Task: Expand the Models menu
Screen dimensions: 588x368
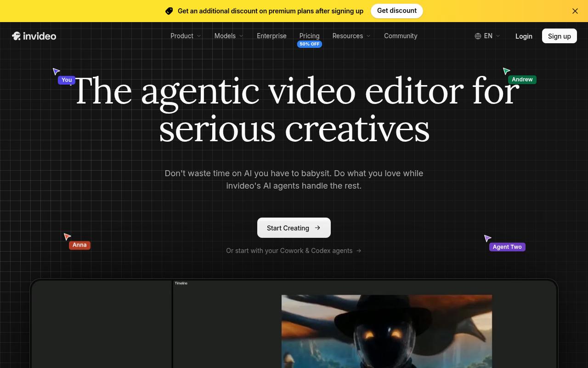Action: pyautogui.click(x=229, y=36)
